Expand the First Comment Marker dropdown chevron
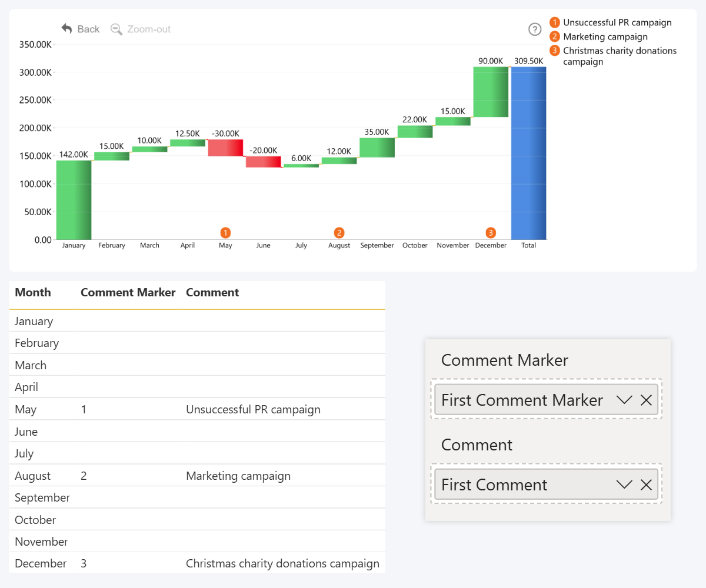Viewport: 706px width, 588px height. [x=624, y=400]
